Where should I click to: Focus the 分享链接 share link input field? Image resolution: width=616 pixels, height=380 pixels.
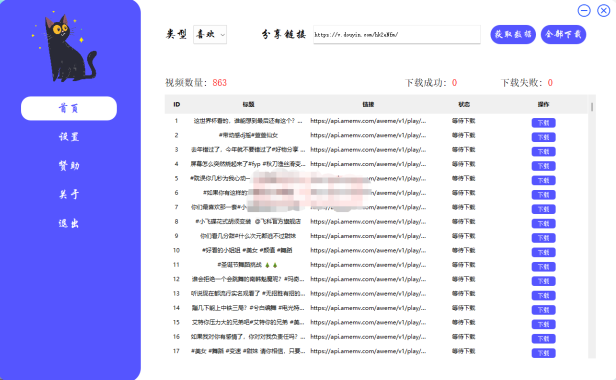(x=396, y=35)
